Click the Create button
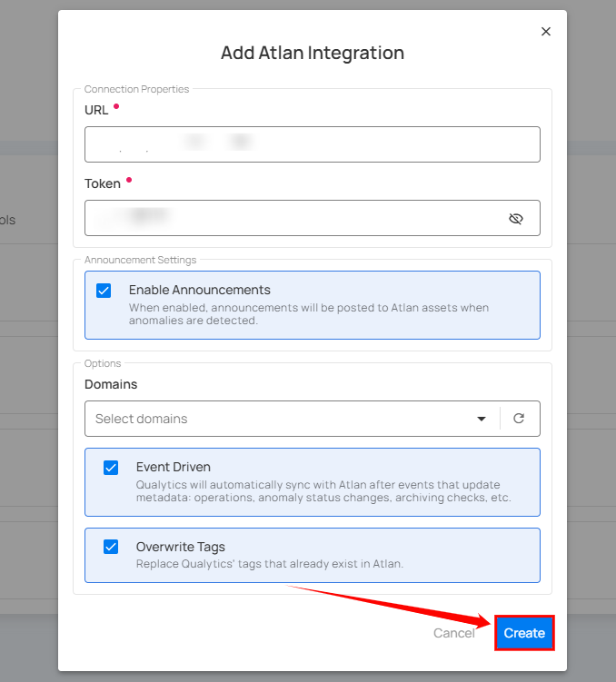This screenshot has width=616, height=682. click(524, 633)
